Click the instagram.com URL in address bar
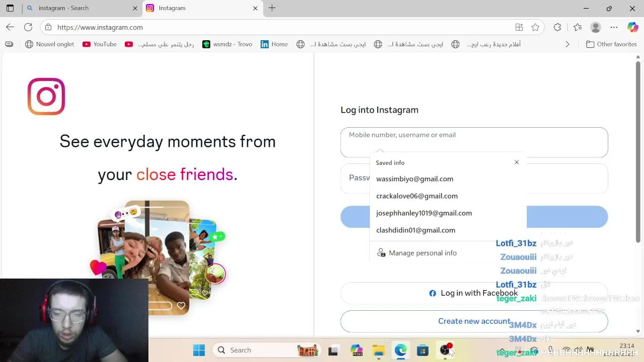This screenshot has width=644, height=362. coord(100,27)
